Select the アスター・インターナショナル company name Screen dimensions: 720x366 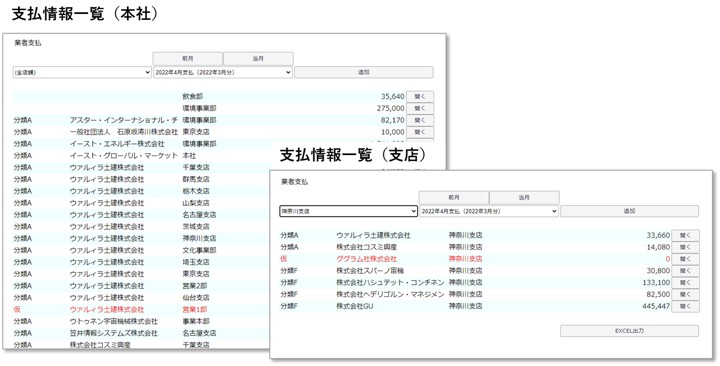(x=124, y=120)
